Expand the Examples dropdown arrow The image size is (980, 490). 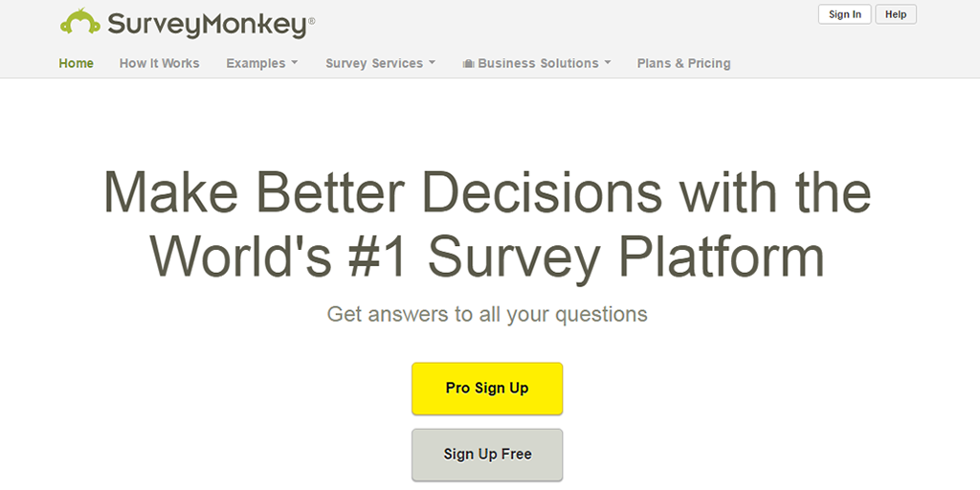pyautogui.click(x=294, y=63)
